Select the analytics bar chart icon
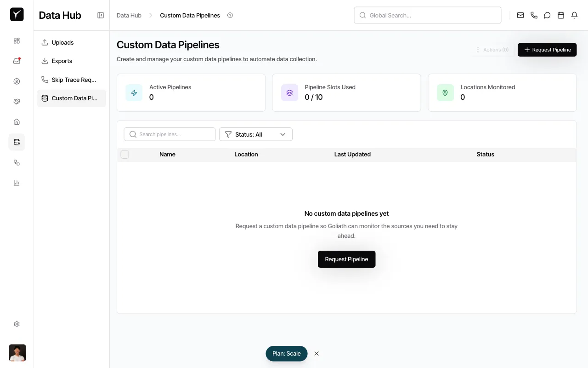The image size is (588, 368). pos(17,183)
